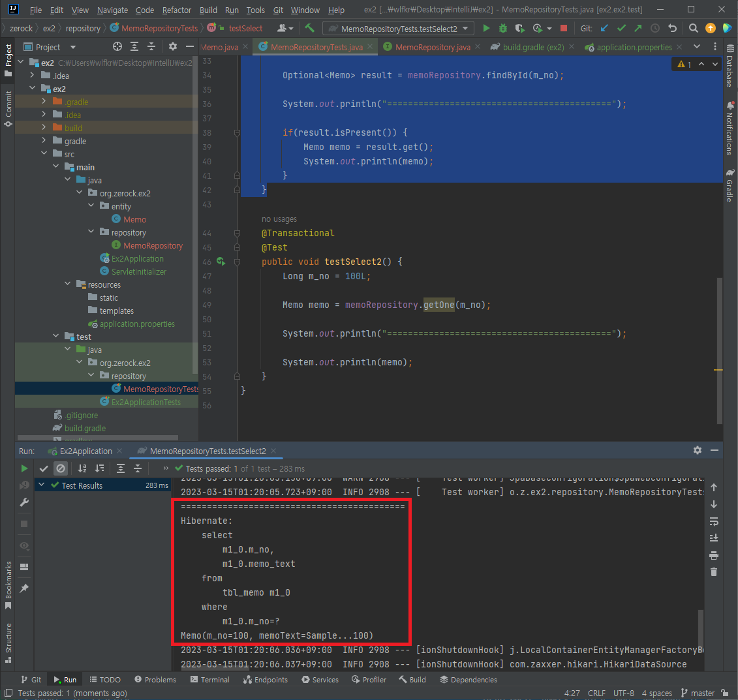Image resolution: width=738 pixels, height=700 pixels.
Task: Toggle the Project tool window stripe button
Action: (x=8, y=60)
